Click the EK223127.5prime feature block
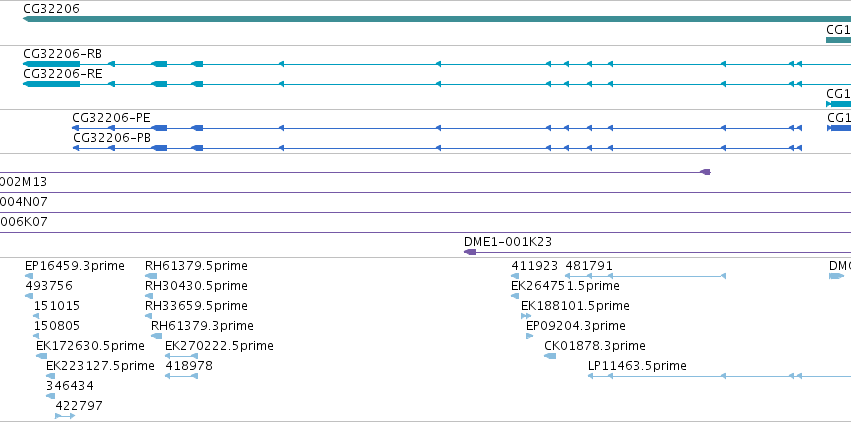Image resolution: width=851 pixels, height=422 pixels. pyautogui.click(x=50, y=376)
